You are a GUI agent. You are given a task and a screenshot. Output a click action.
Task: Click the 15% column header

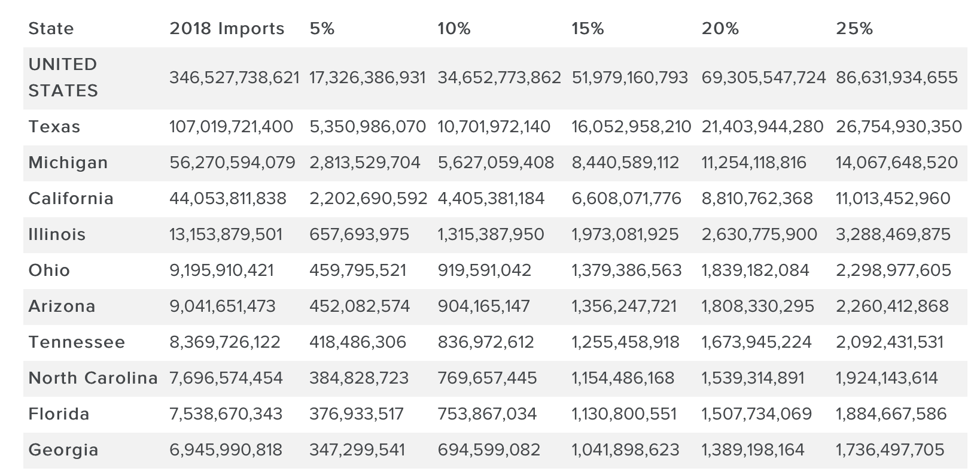tap(588, 29)
